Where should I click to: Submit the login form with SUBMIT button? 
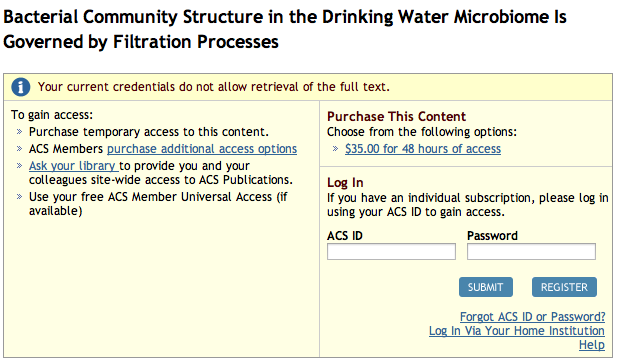point(486,287)
